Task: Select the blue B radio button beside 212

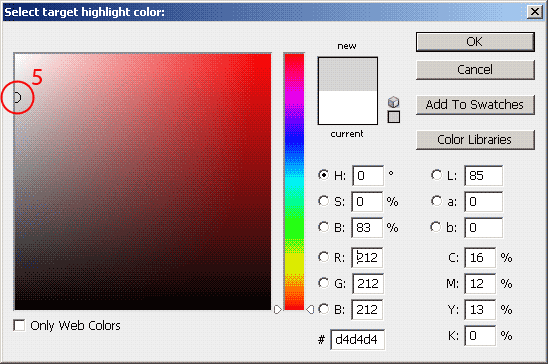Action: pos(324,309)
